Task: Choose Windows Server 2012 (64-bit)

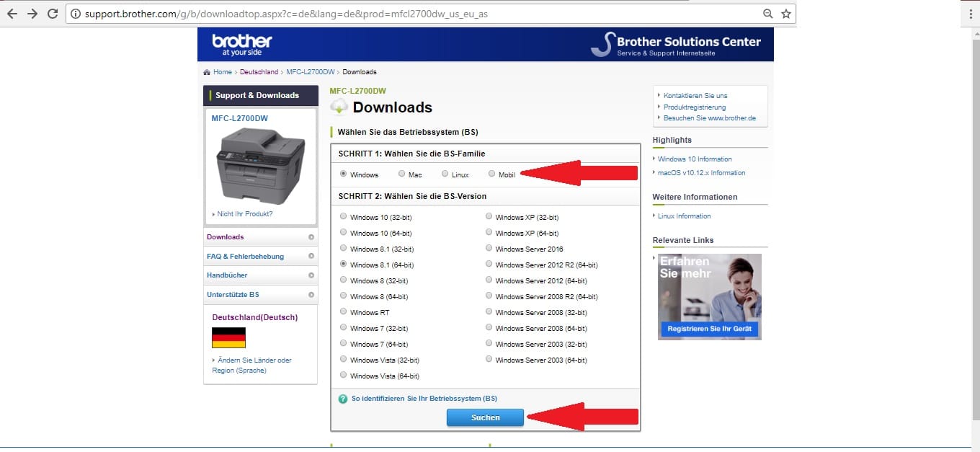Action: pyautogui.click(x=489, y=280)
